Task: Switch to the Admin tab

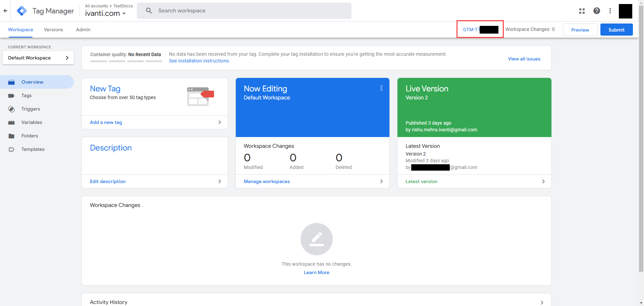Action: [x=83, y=30]
